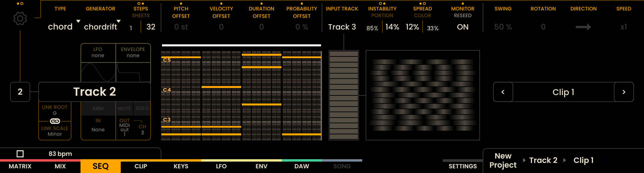The width and height of the screenshot is (644, 173).
Task: Open the chordrift generator dropdown
Action: click(102, 27)
